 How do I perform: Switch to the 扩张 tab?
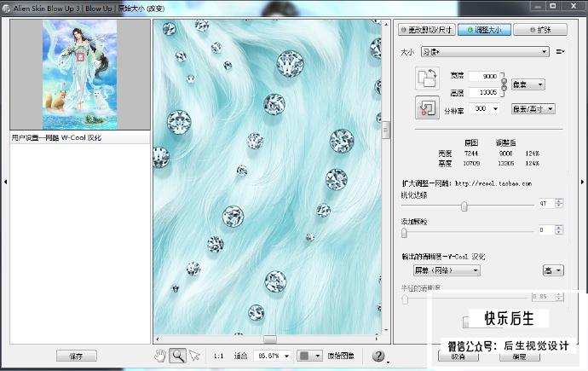tap(540, 30)
